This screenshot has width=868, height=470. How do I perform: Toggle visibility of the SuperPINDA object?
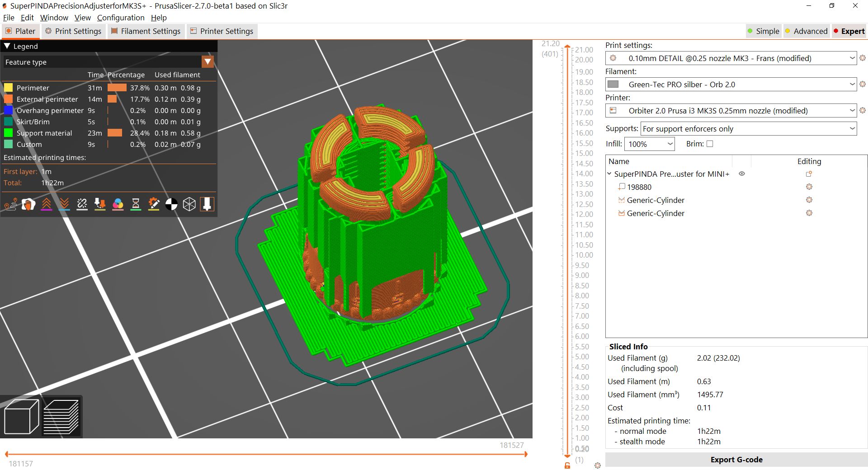(741, 174)
